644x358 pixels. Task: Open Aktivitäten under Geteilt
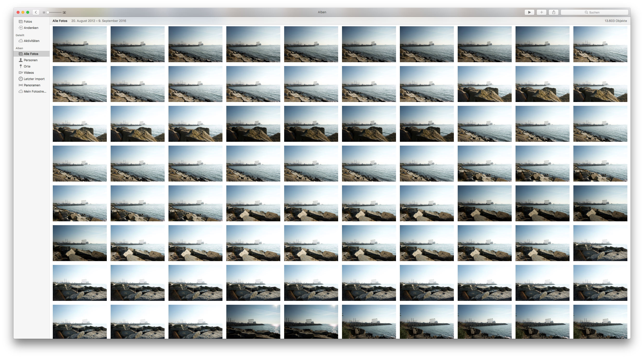[x=32, y=41]
